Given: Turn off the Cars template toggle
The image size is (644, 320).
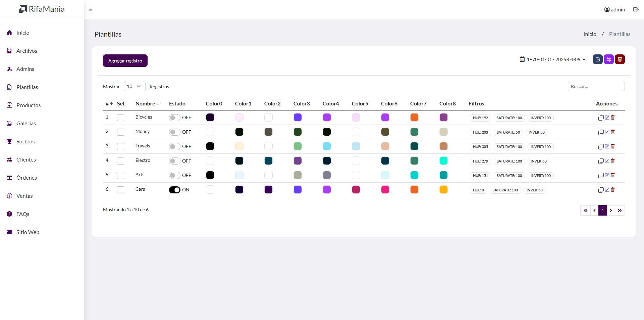Looking at the screenshot, I should pyautogui.click(x=175, y=190).
